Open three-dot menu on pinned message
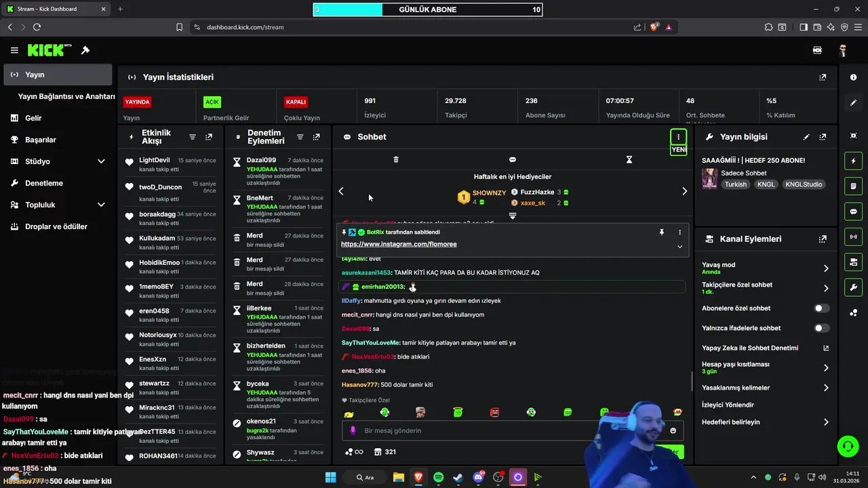This screenshot has width=868, height=488. click(679, 232)
